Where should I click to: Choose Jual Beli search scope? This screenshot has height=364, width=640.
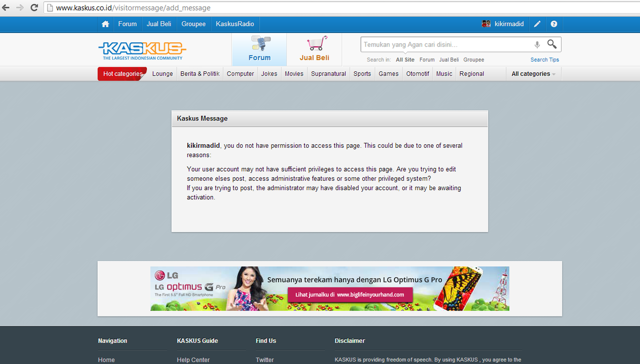coord(449,60)
